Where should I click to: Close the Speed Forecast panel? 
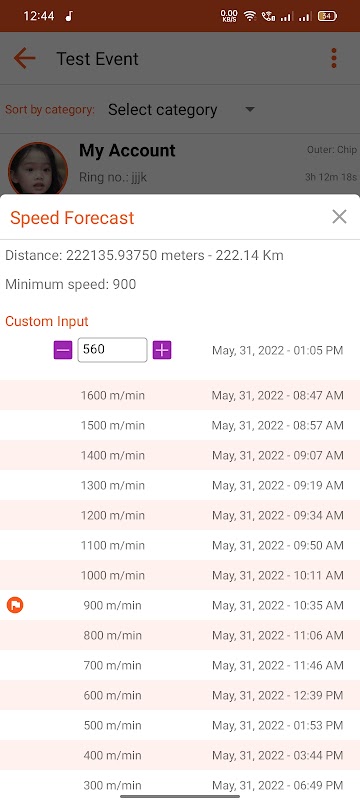[x=339, y=217]
